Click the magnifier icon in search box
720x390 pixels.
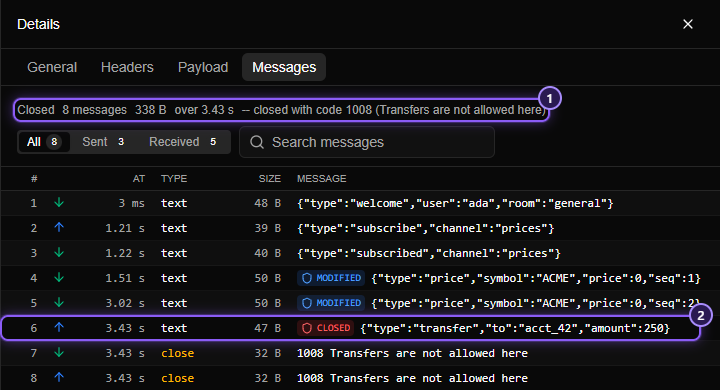tap(257, 142)
